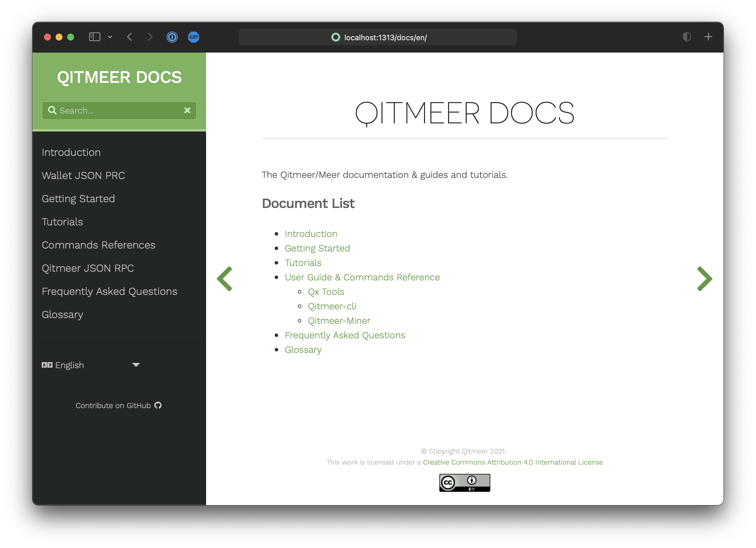The height and width of the screenshot is (548, 756).
Task: Select Introduction from sidebar menu
Action: [70, 152]
